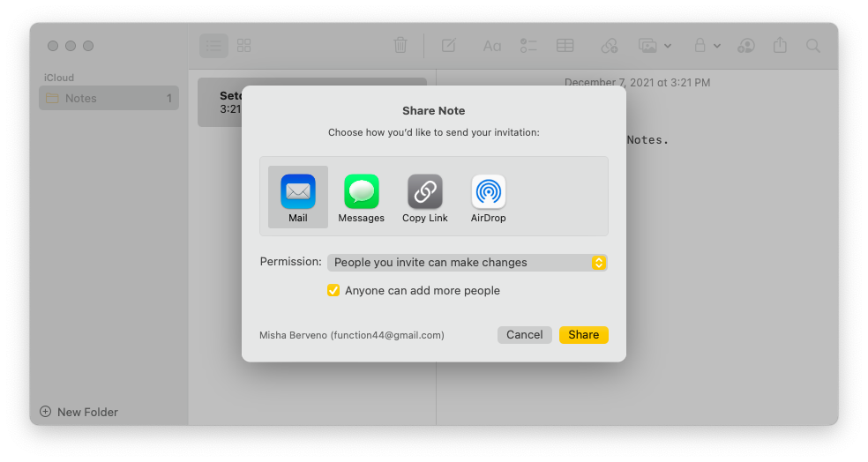868x462 pixels.
Task: Click the yellow Share button
Action: pos(583,335)
